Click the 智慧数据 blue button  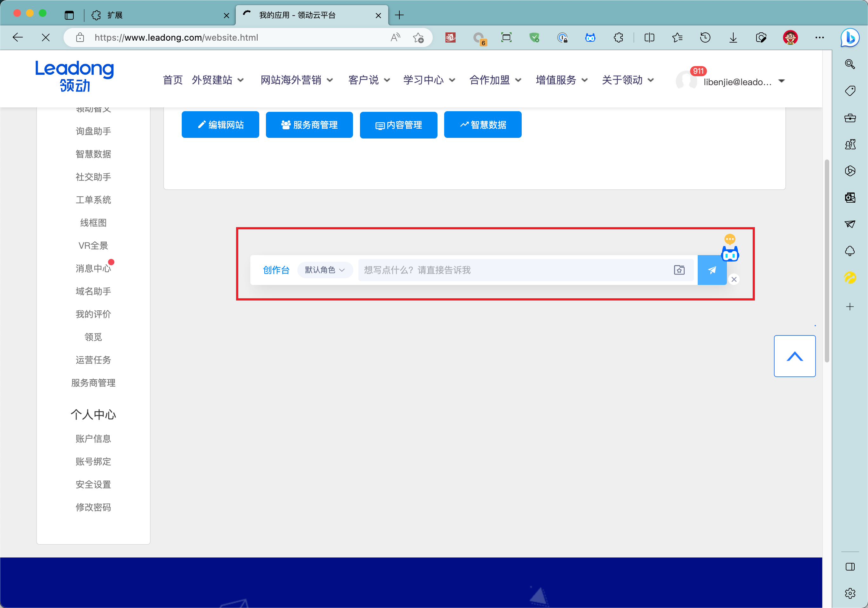pos(482,125)
